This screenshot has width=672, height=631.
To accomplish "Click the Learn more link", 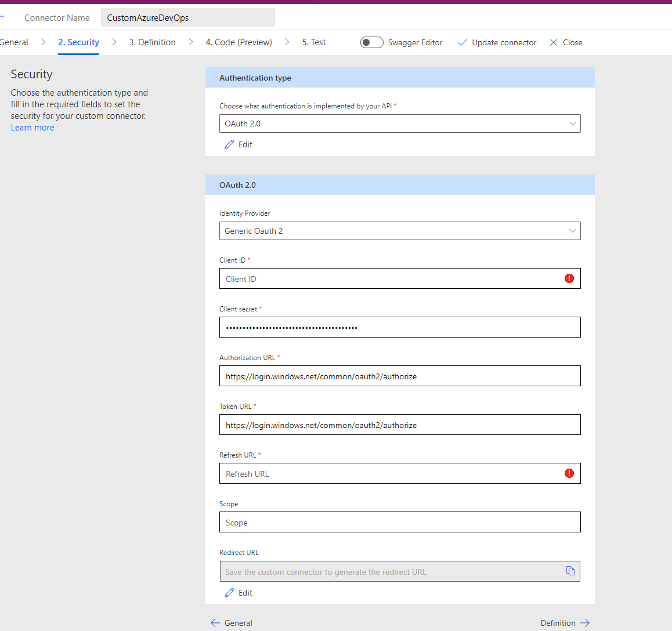I will [32, 127].
